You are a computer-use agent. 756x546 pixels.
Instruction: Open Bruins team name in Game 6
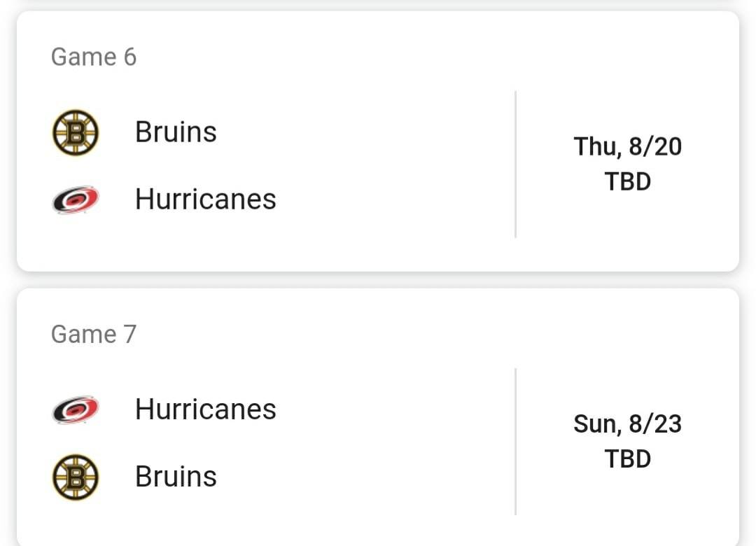coord(176,132)
